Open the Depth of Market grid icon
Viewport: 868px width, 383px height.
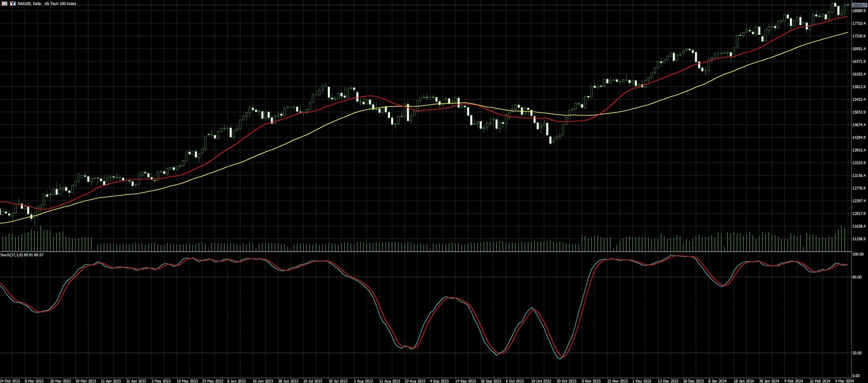(5, 4)
